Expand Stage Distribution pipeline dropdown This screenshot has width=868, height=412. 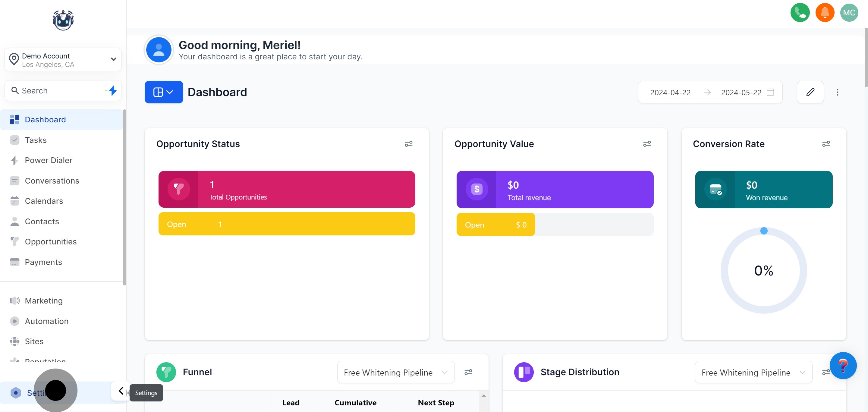pos(753,372)
